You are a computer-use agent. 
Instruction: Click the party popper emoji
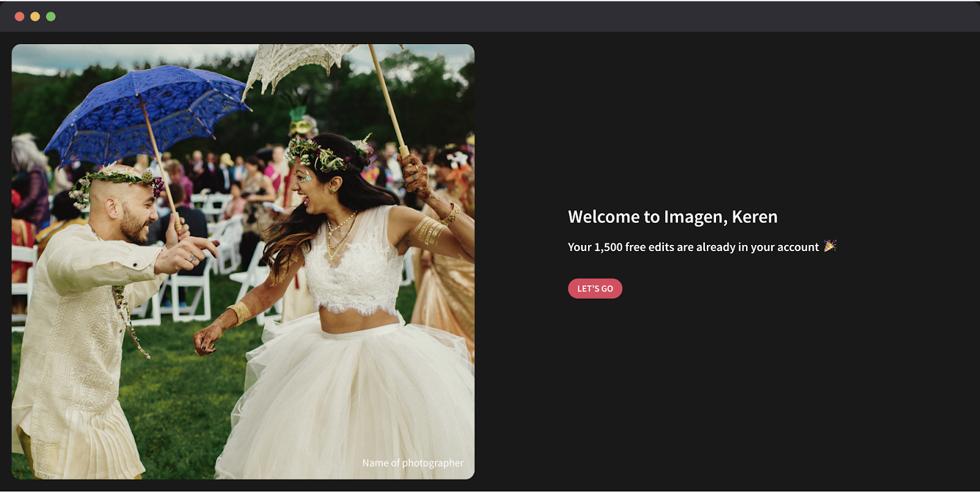pyautogui.click(x=830, y=246)
